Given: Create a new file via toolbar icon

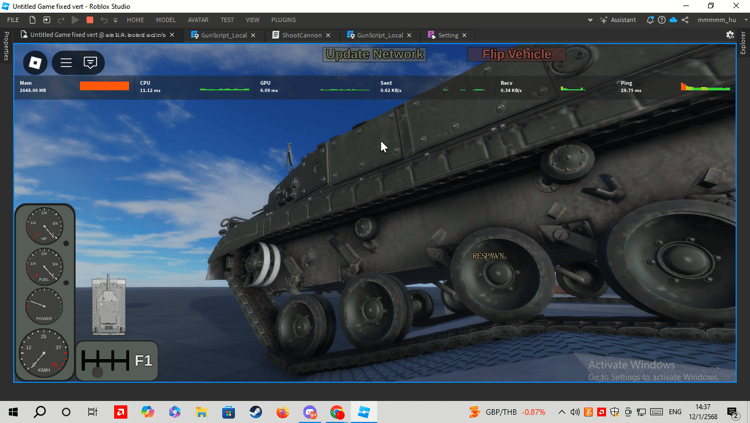Looking at the screenshot, I should 32,20.
